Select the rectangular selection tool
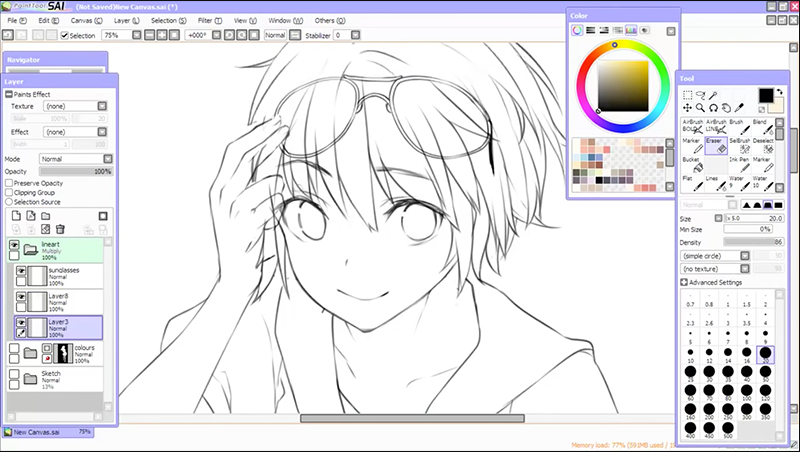Screen dimensions: 800x452 click(688, 95)
